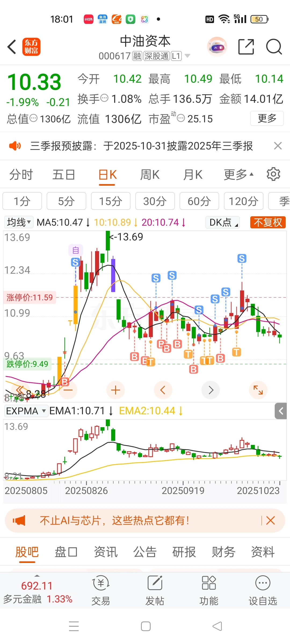The width and height of the screenshot is (290, 644).
Task: Tap the topmost S sell marker
Action: [x=242, y=258]
